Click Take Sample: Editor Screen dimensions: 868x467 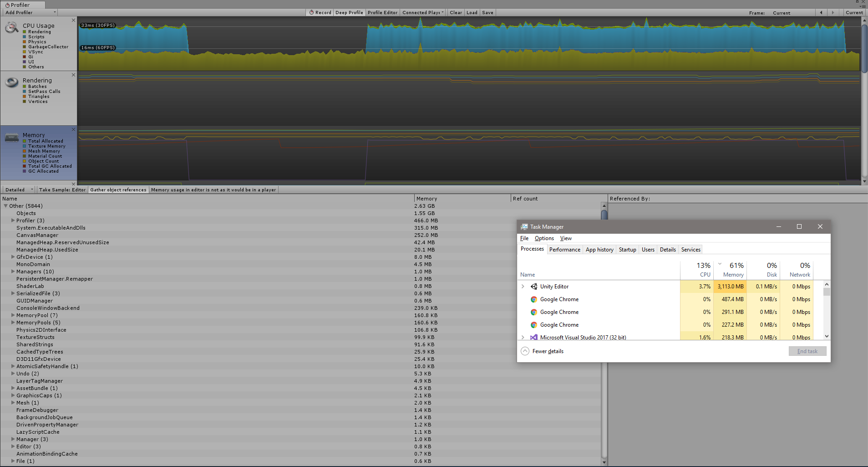(62, 190)
